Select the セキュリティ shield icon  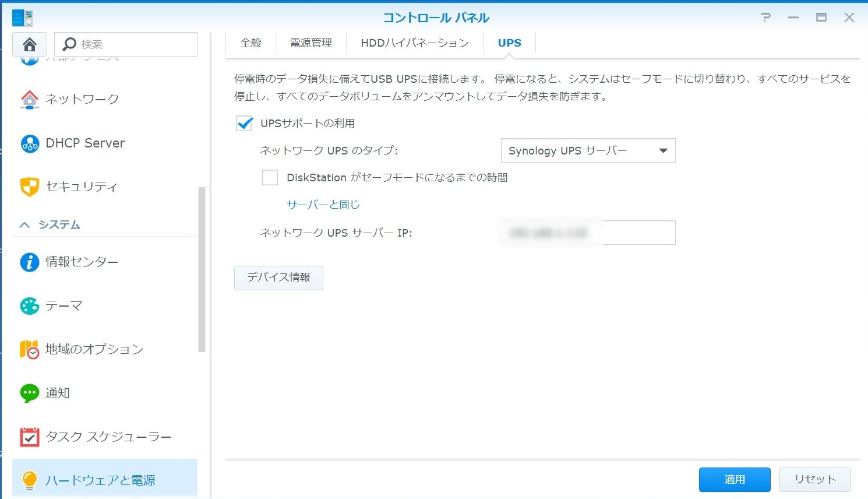pyautogui.click(x=30, y=187)
